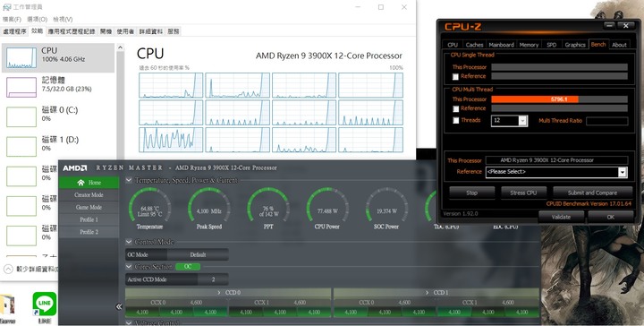Click the CPU Multi Thread orange score bar
Screen dimensions: 644x326
pyautogui.click(x=535, y=99)
